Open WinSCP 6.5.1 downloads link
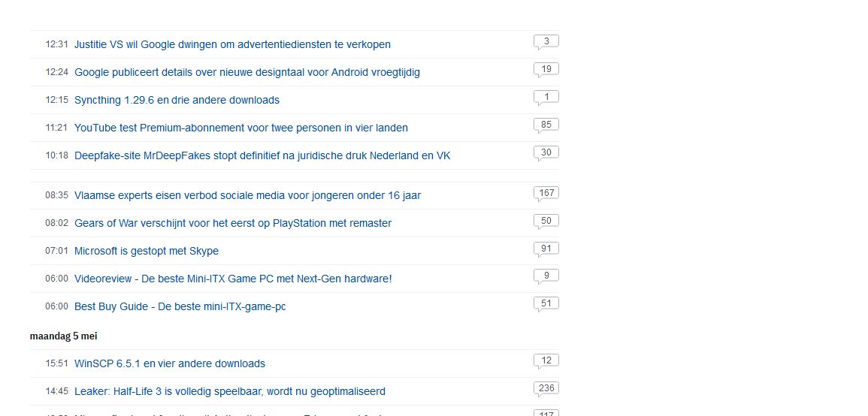 coord(169,364)
